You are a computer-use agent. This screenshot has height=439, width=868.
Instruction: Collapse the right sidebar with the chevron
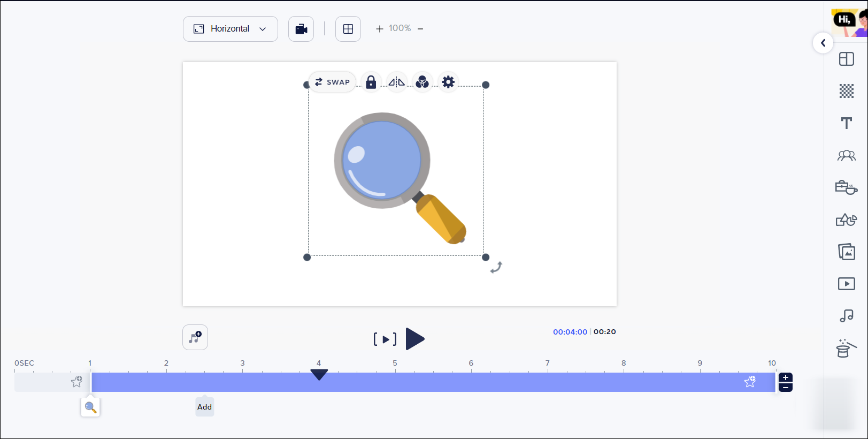click(x=823, y=43)
